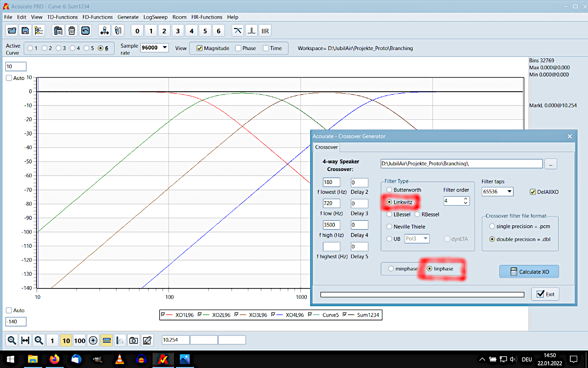Click the undo arrow toolbar icon
This screenshot has width=588, height=368.
[85, 31]
